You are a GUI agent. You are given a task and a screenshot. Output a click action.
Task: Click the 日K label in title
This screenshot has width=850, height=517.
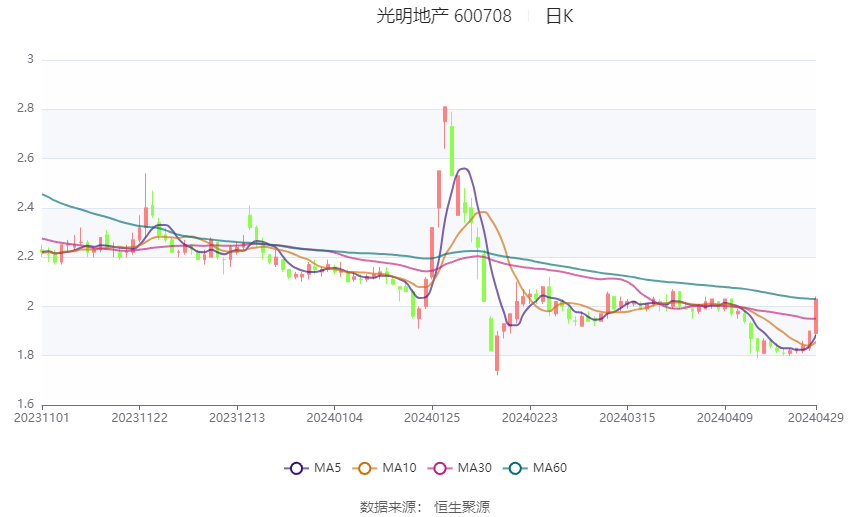point(559,16)
